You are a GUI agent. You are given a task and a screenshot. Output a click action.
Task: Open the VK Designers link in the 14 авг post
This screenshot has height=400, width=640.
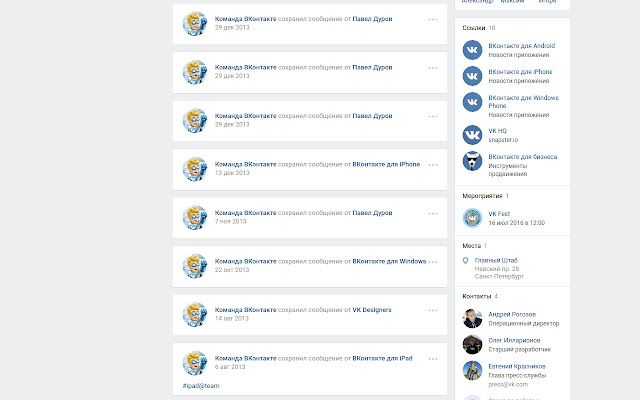(372, 310)
